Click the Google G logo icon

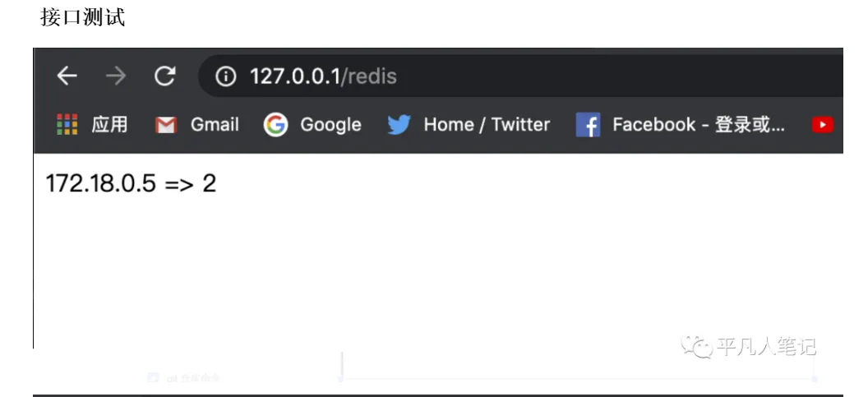pyautogui.click(x=275, y=125)
